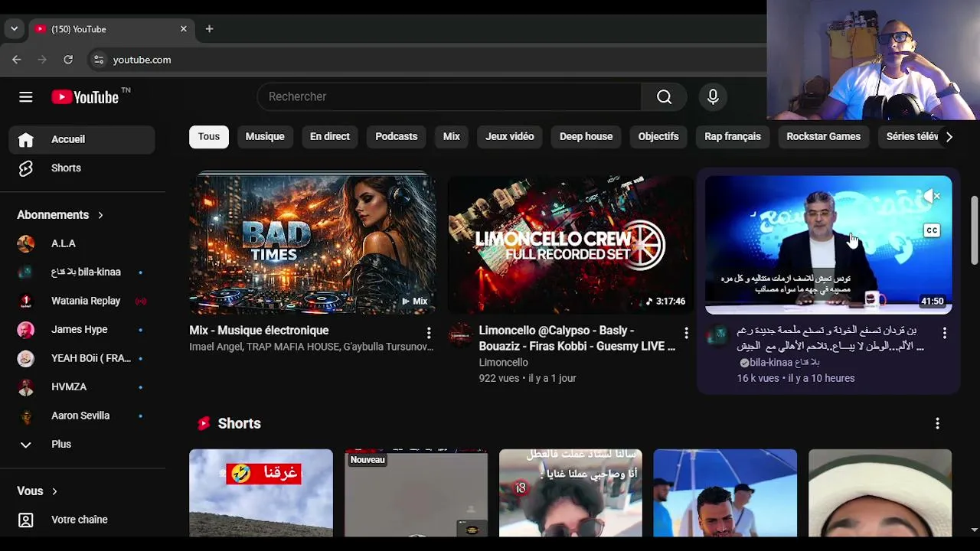
Task: Open Aaron Sevilla channel subscription
Action: [82, 416]
